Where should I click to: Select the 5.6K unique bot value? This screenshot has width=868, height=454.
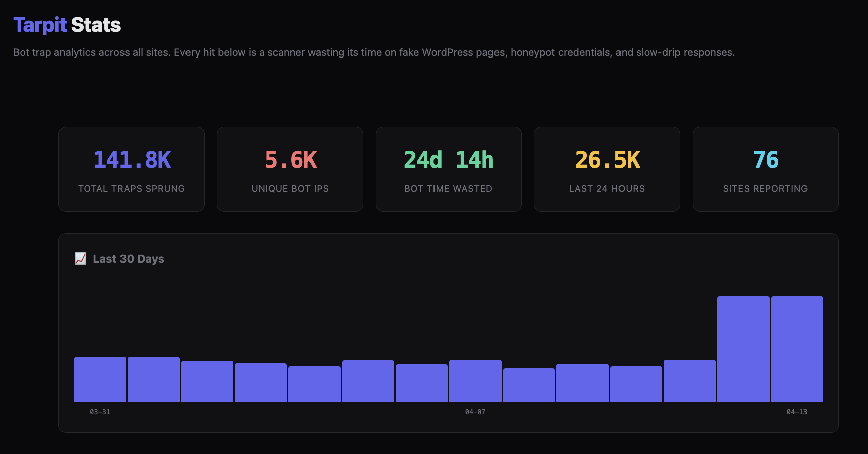(x=290, y=160)
